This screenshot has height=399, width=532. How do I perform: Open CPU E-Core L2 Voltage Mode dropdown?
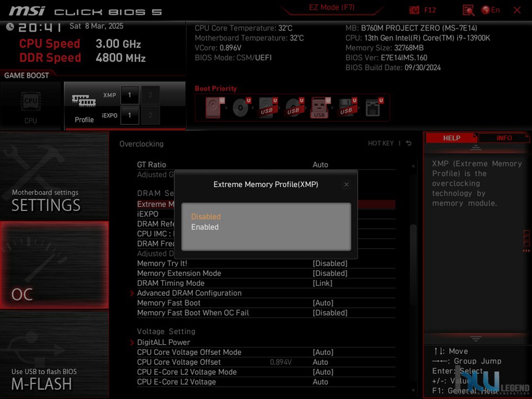323,372
